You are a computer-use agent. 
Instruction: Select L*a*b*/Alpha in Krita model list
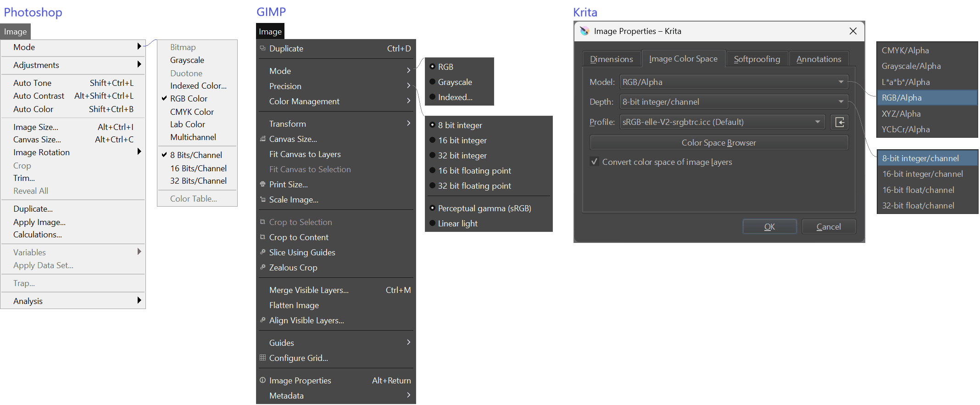[x=927, y=82]
